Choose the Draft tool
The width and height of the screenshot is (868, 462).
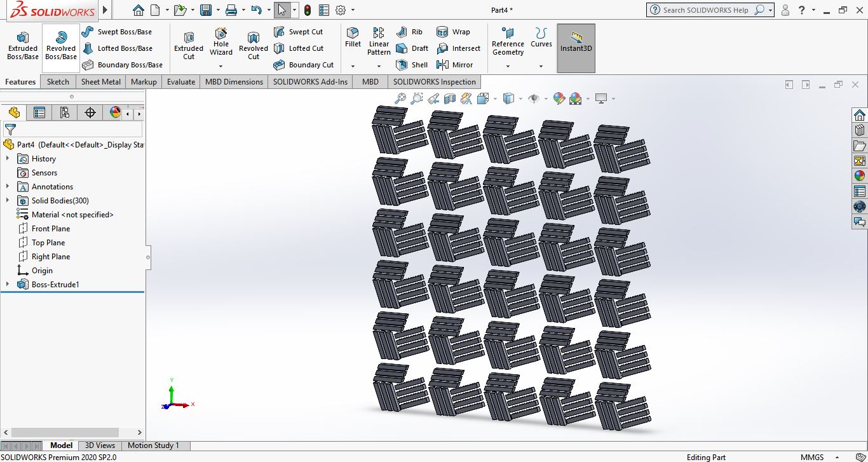pos(412,48)
